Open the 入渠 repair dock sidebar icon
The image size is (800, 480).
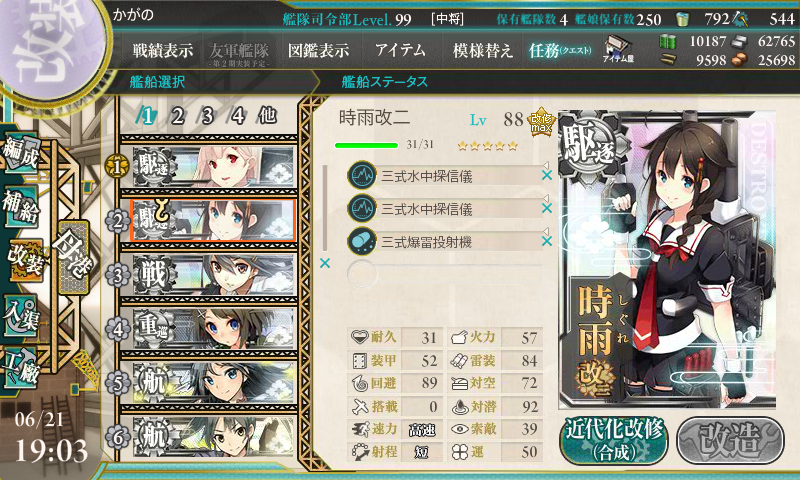[x=21, y=315]
